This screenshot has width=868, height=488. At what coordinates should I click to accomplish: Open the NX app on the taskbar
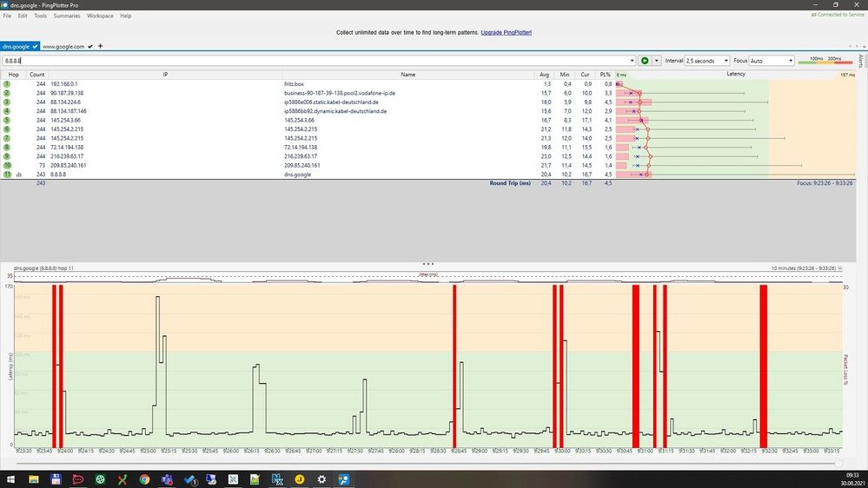coord(277,479)
